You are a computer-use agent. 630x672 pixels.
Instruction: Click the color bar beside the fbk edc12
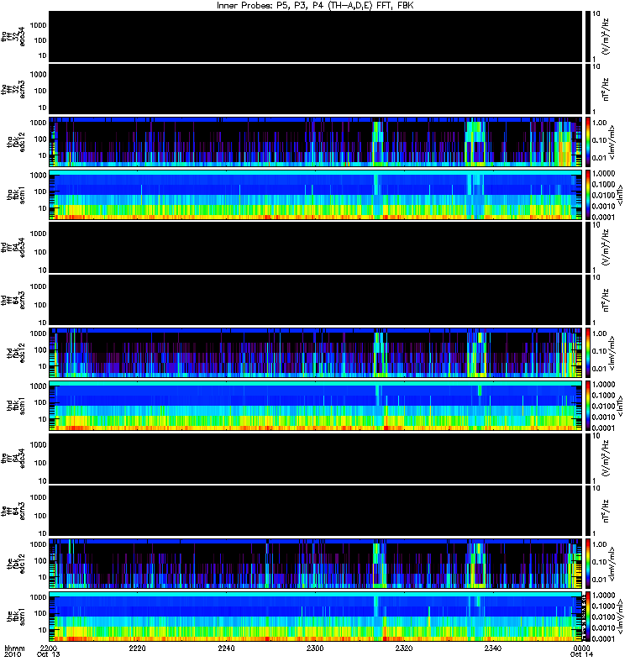[588, 564]
